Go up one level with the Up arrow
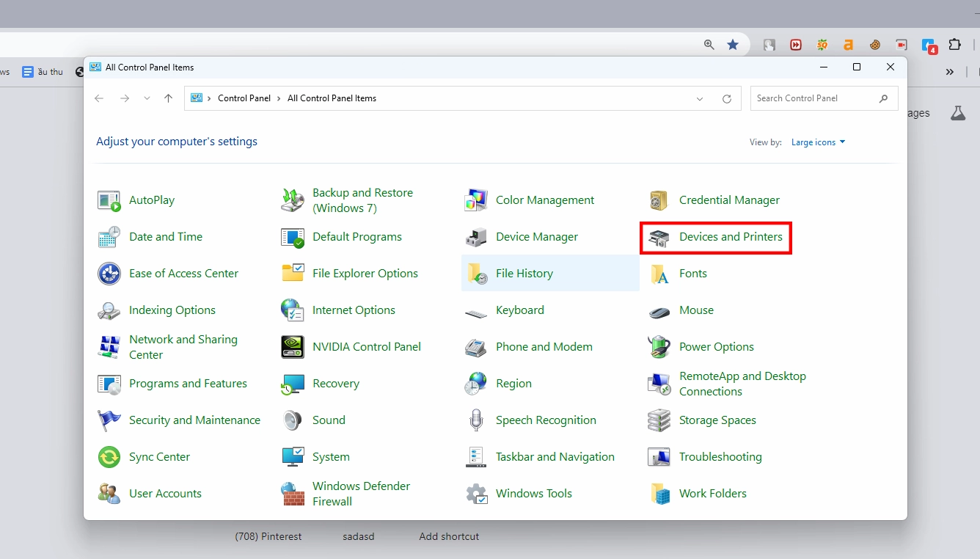 (x=169, y=98)
